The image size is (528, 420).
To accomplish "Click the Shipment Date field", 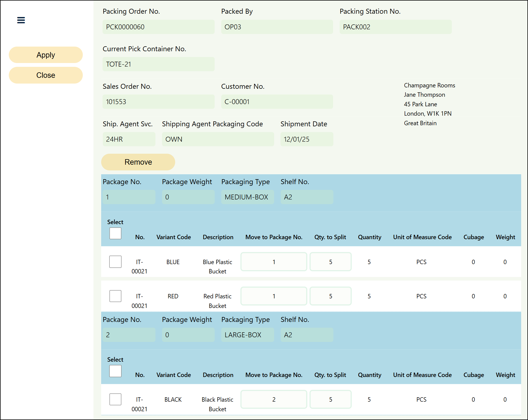I will (306, 139).
